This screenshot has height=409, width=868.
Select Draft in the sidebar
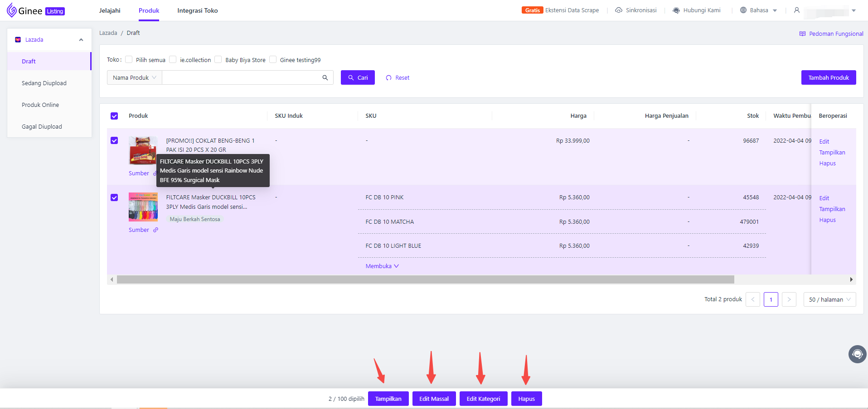49,61
